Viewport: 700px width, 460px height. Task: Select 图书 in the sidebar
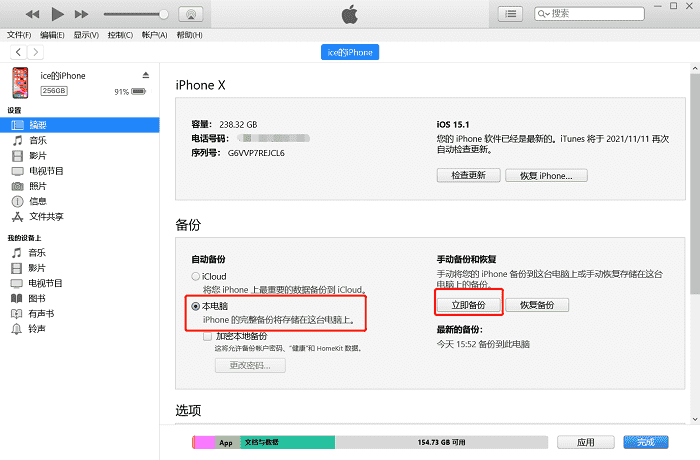tap(79, 298)
